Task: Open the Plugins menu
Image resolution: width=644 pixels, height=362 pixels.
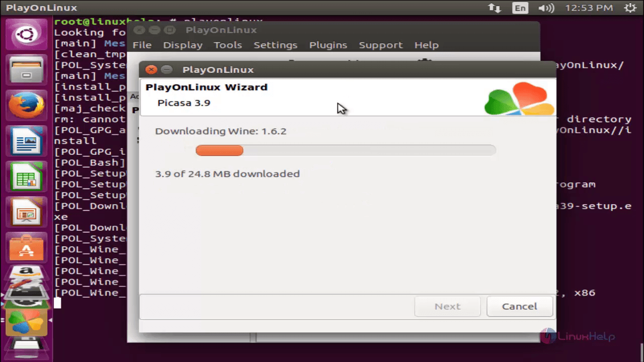Action: (x=328, y=45)
